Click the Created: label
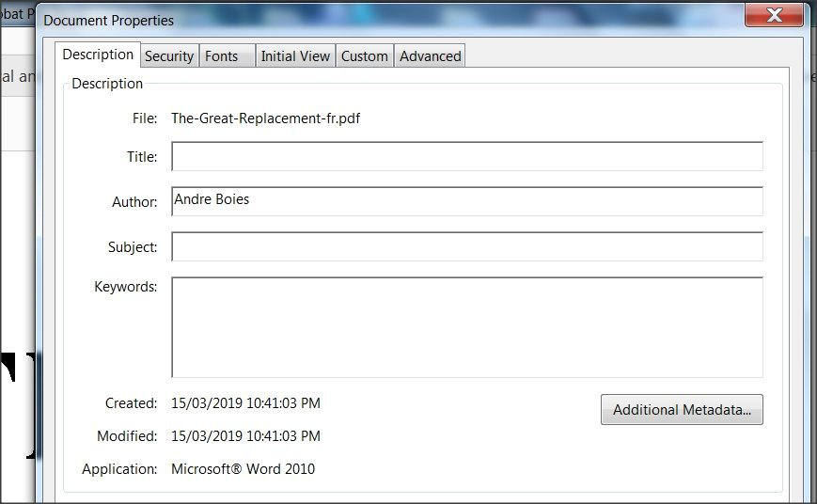This screenshot has width=817, height=504. tap(131, 402)
